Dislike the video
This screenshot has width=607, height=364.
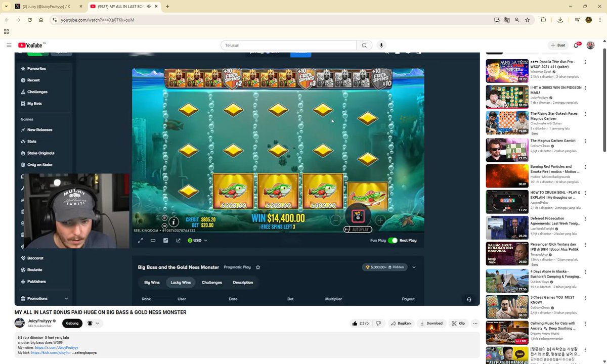click(378, 324)
